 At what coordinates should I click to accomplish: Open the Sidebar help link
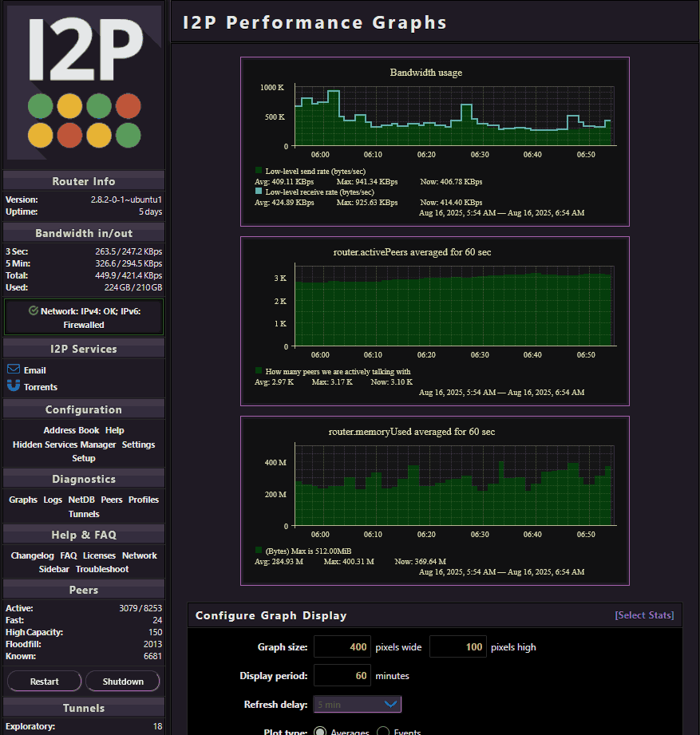tap(54, 569)
